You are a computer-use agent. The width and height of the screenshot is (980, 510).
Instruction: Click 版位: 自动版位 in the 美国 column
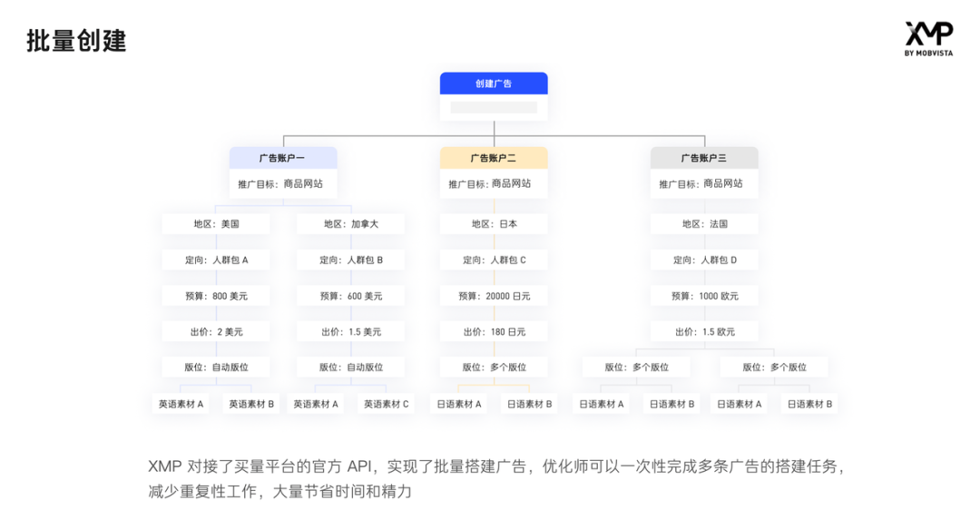(216, 368)
